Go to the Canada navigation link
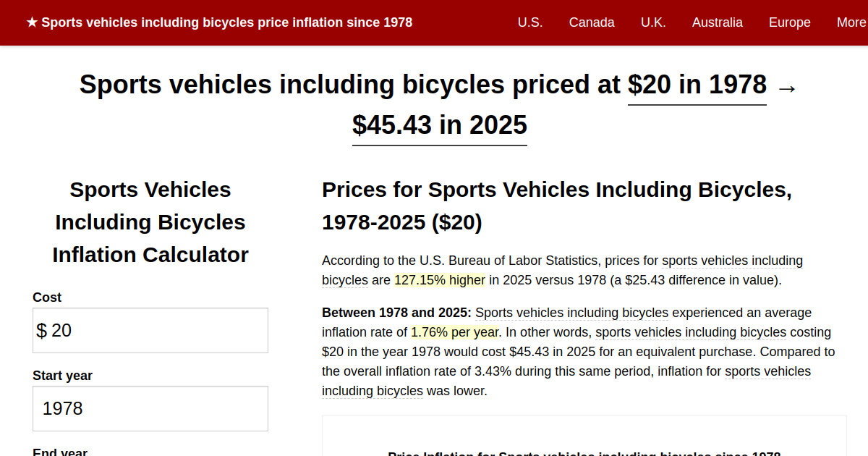868x456 pixels. (592, 22)
